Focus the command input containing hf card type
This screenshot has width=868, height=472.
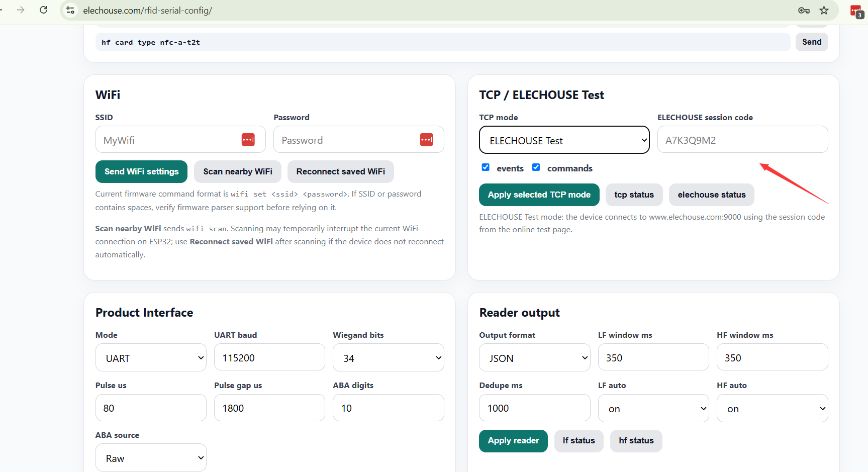coord(443,42)
